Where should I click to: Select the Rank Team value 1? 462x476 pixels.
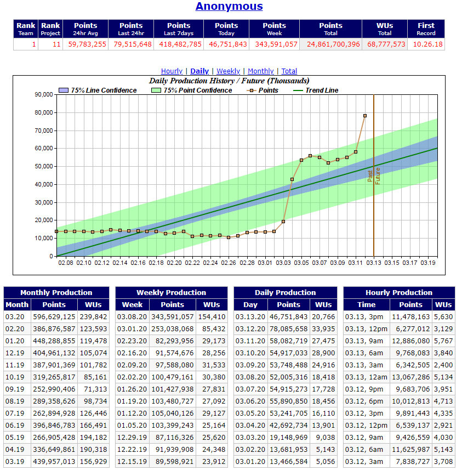pos(25,44)
